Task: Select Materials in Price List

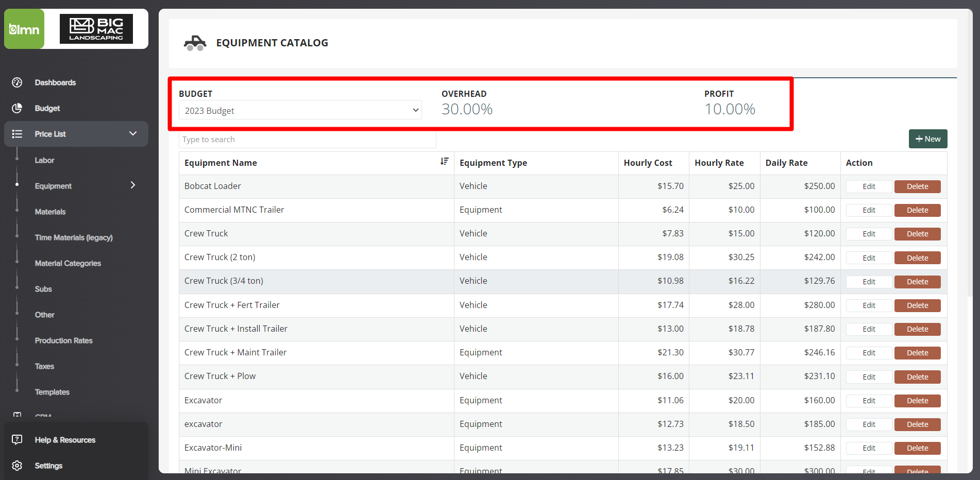Action: click(x=50, y=212)
